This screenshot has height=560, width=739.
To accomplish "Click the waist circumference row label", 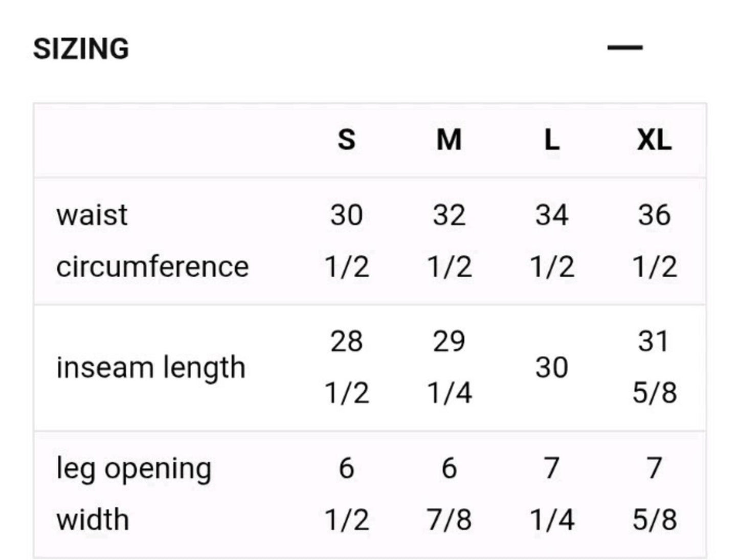I will [x=152, y=240].
